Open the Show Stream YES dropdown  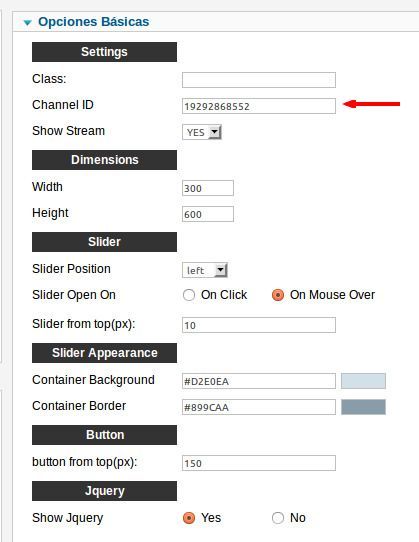202,132
